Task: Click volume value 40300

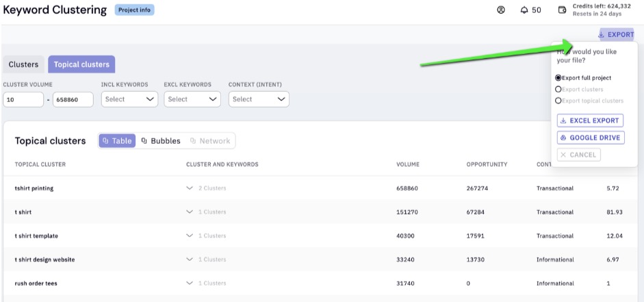Action: (x=405, y=236)
